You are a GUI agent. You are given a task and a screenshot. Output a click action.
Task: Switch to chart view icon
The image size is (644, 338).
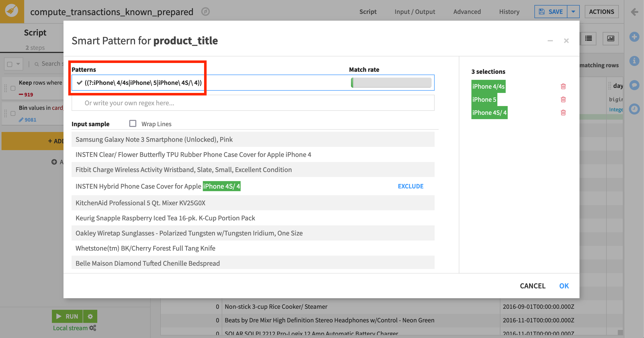point(610,39)
